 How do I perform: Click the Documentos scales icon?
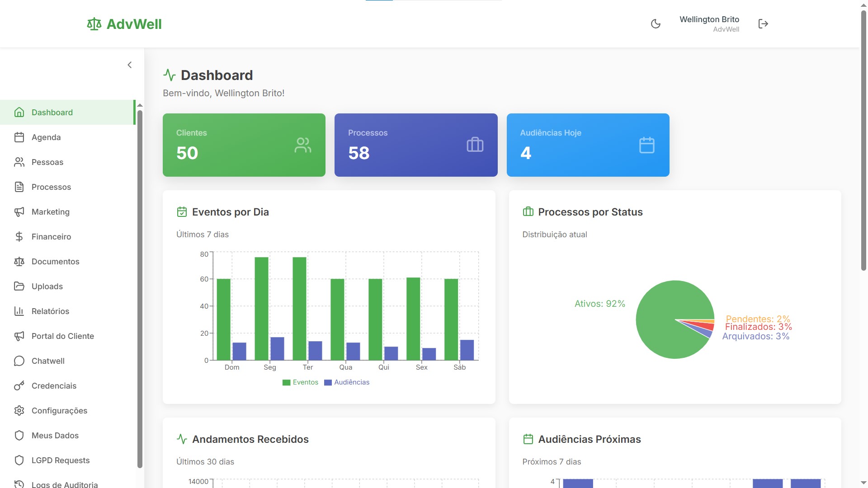coord(19,261)
